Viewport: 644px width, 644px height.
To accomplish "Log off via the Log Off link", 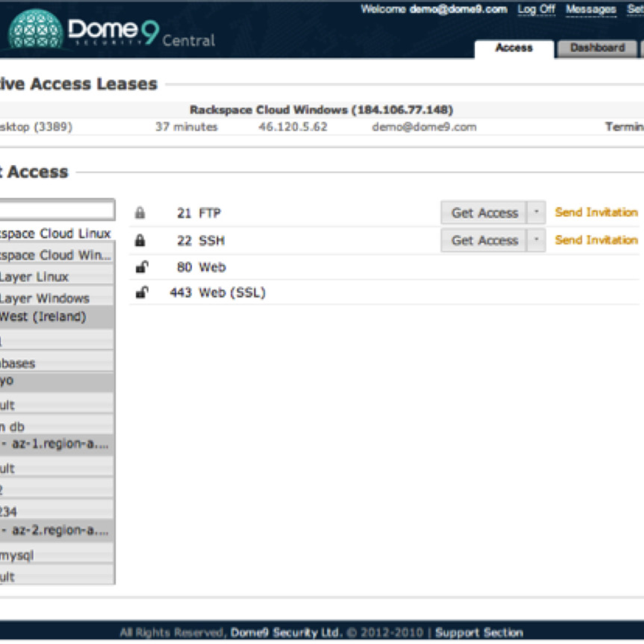I will [536, 9].
